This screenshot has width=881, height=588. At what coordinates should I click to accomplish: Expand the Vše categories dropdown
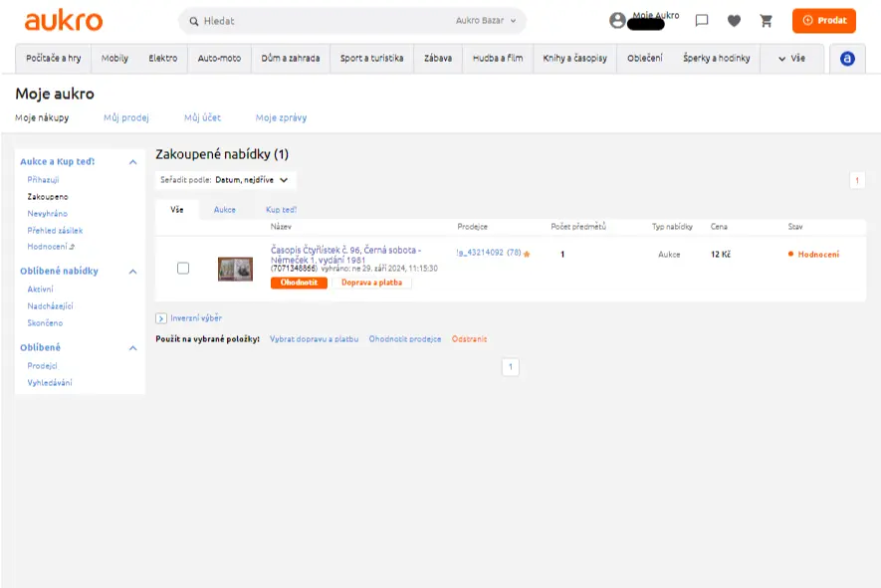791,59
